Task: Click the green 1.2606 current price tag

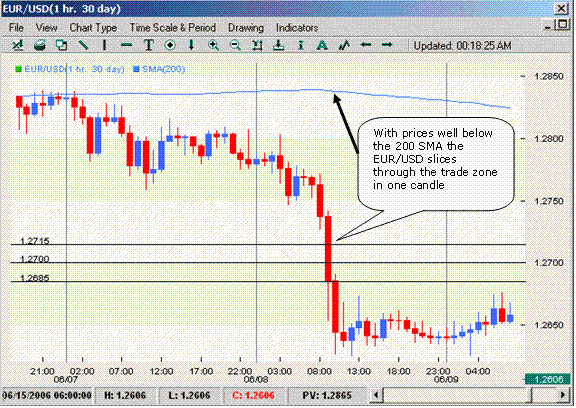Action: 547,380
